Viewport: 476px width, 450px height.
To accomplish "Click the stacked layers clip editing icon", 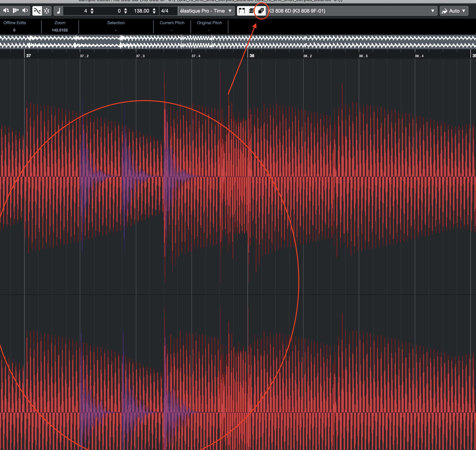I will (251, 11).
